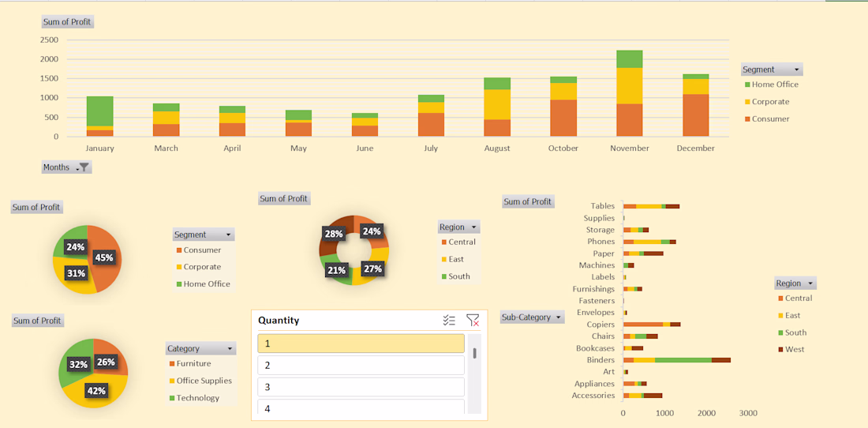Image resolution: width=868 pixels, height=428 pixels.
Task: Click the 31% label on segment pie
Action: 76,273
